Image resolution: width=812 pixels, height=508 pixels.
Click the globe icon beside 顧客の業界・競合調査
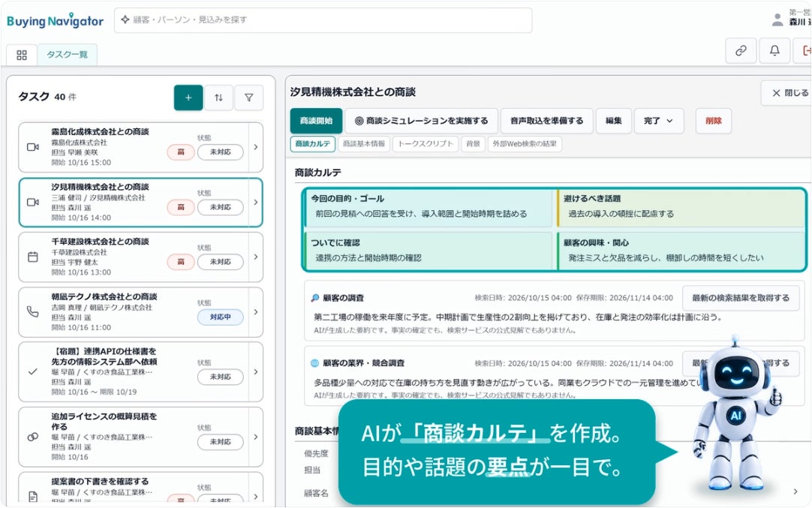click(314, 363)
